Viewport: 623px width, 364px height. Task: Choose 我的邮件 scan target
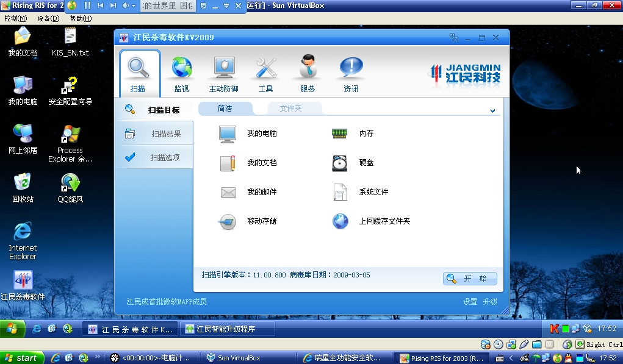(x=248, y=192)
